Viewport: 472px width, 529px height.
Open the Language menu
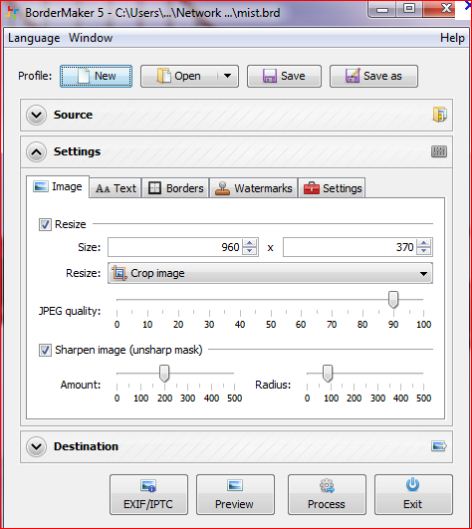[x=34, y=38]
